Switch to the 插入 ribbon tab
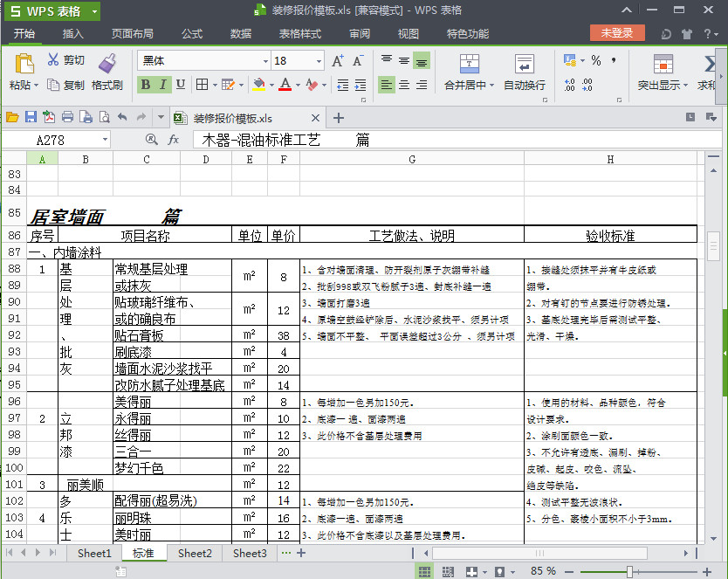The width and height of the screenshot is (728, 579). coord(72,34)
